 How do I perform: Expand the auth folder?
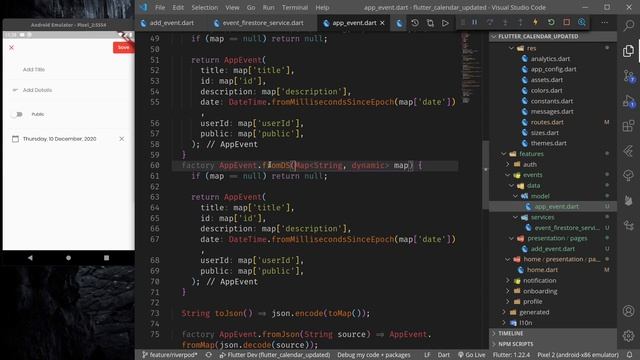point(508,164)
